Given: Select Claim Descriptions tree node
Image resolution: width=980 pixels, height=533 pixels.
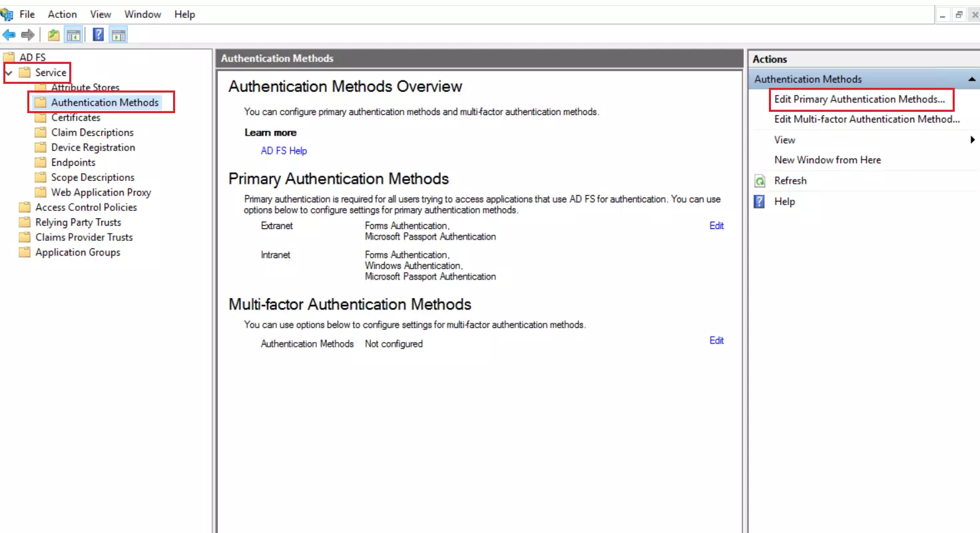Looking at the screenshot, I should 93,132.
